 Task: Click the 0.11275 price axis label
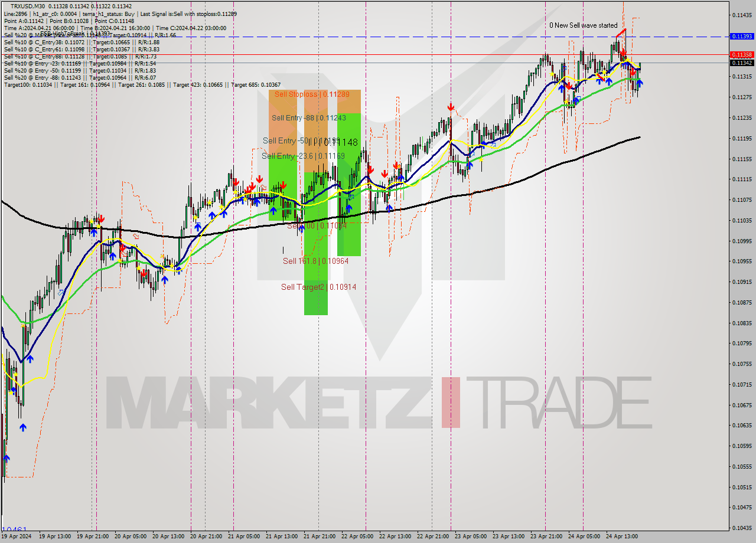click(x=742, y=97)
